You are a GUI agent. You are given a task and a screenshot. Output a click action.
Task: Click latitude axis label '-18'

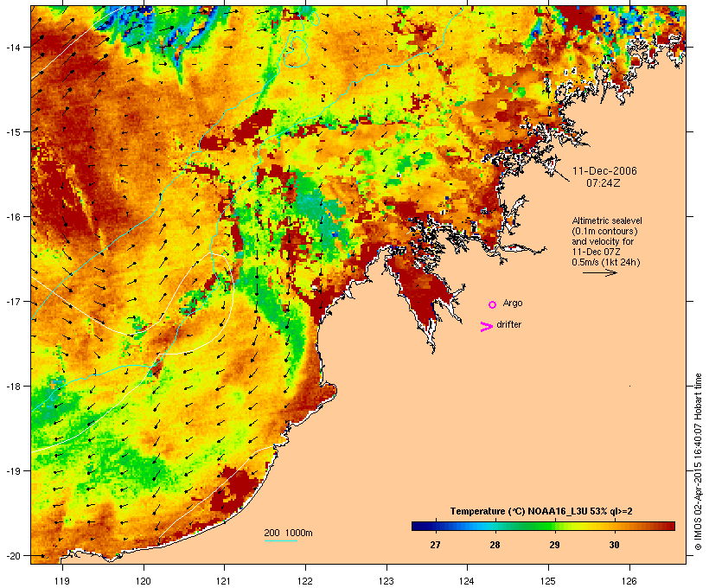12,386
